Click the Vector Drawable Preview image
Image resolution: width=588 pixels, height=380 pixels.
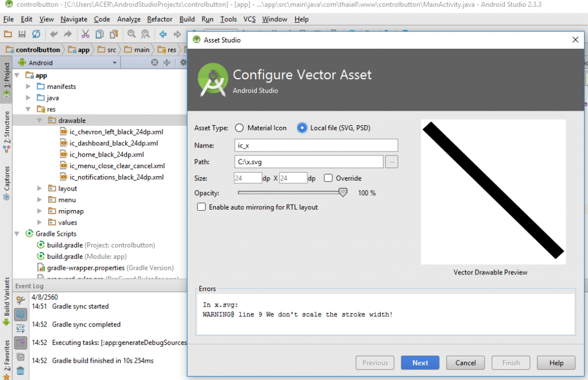(x=493, y=192)
